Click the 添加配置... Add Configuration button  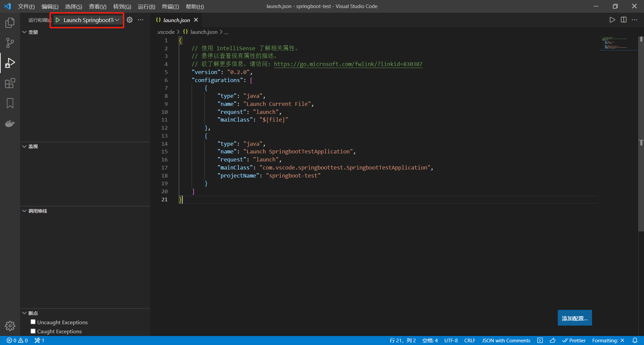[575, 318]
